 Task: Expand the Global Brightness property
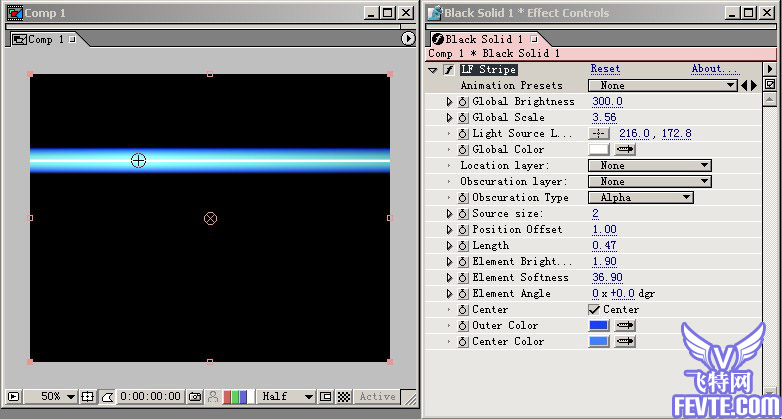[449, 102]
